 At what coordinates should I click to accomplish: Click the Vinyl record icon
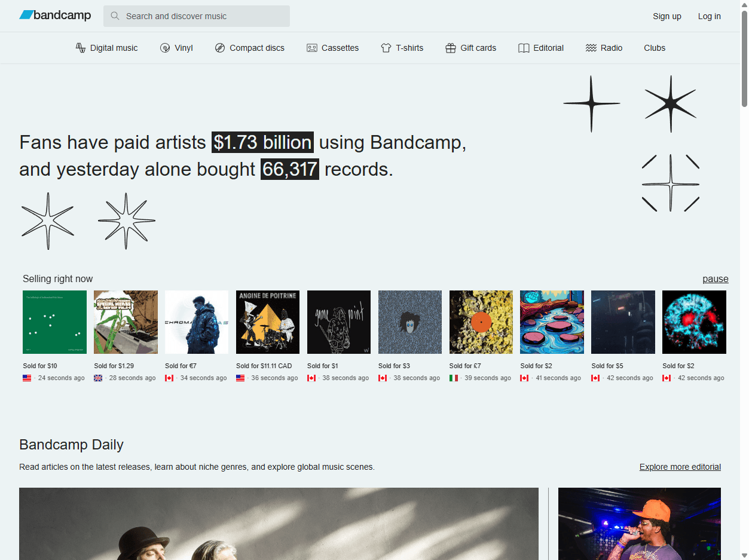165,48
